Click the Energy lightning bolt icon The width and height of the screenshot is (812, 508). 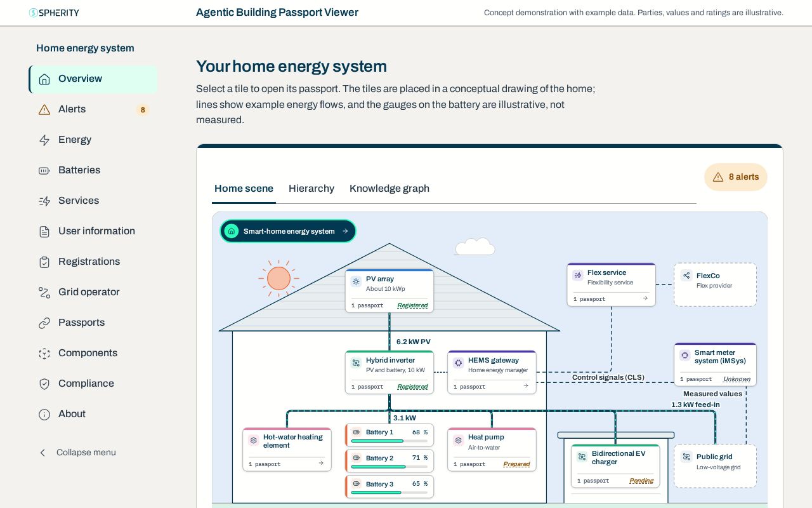(44, 140)
